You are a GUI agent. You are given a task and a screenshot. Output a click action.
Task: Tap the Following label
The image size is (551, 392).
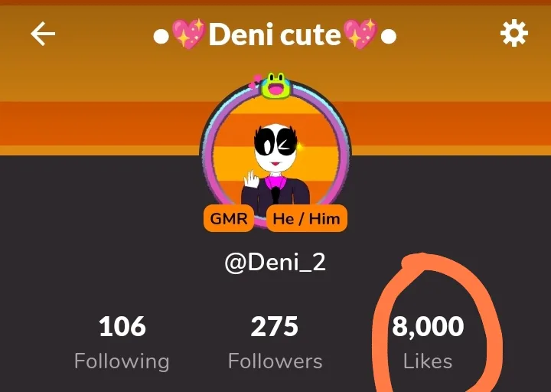(x=122, y=361)
